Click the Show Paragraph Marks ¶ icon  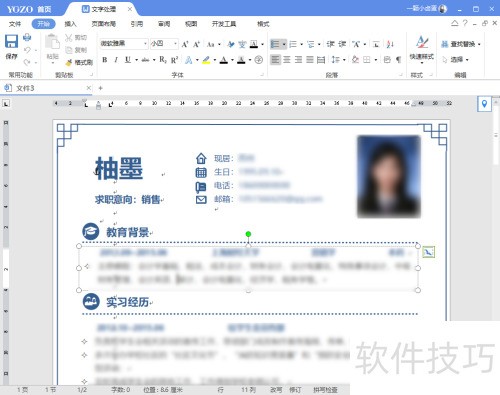pyautogui.click(x=398, y=60)
